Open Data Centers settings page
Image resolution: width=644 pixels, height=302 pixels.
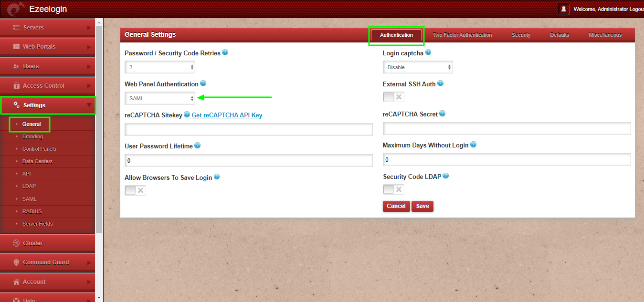[37, 161]
